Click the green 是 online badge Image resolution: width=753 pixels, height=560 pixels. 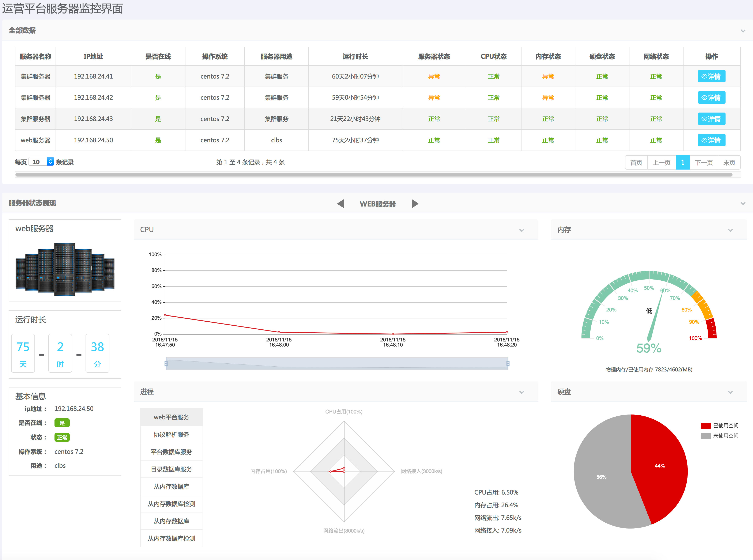62,423
